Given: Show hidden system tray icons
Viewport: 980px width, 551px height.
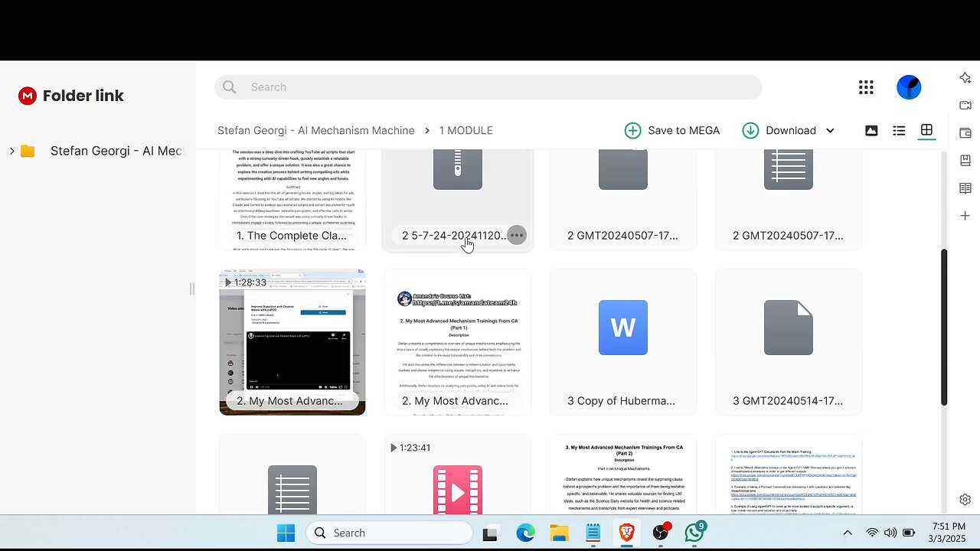Looking at the screenshot, I should pos(848,533).
